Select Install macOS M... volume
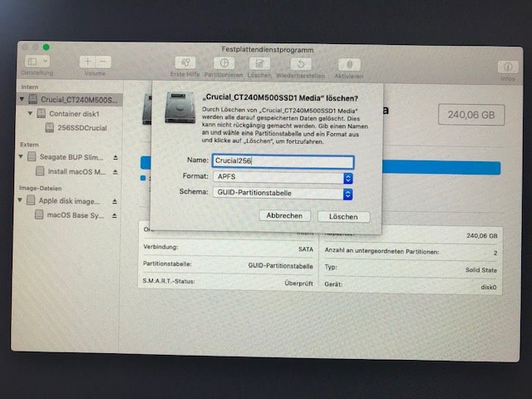The height and width of the screenshot is (399, 532). (x=76, y=172)
